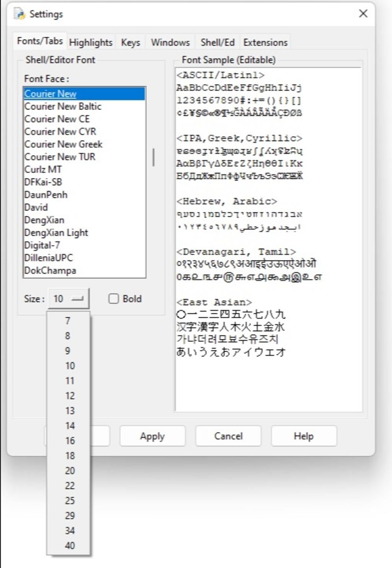Collapse the Size dropdown button
The width and height of the screenshot is (392, 568).
(x=69, y=299)
